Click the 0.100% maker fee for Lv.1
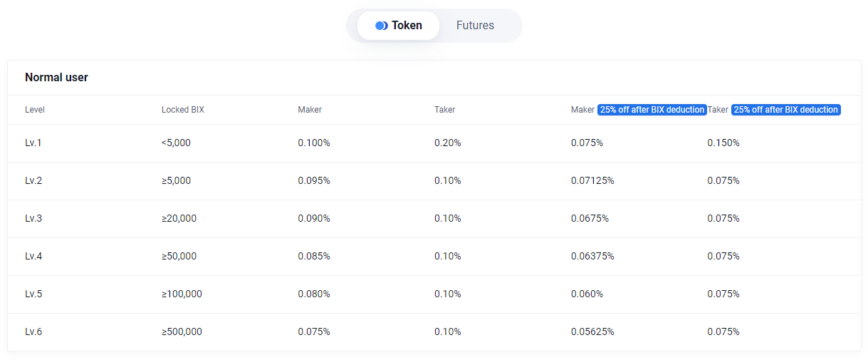This screenshot has height=360, width=868. tap(314, 143)
